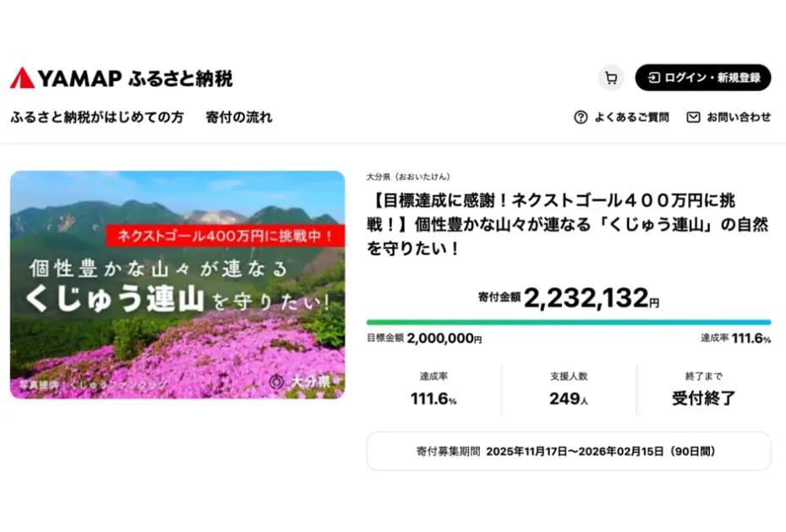Click the 大分県（おおいたけん） prefecture label
This screenshot has height=532, width=786.
click(408, 176)
